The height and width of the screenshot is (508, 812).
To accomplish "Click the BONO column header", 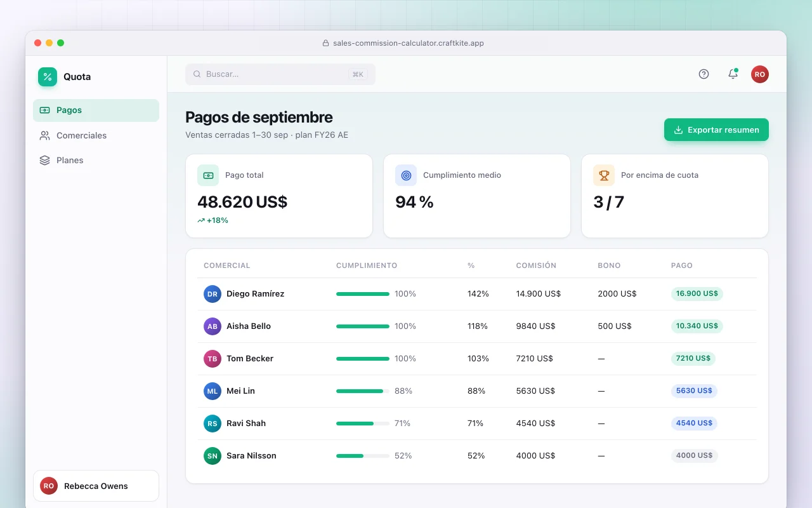I will 609,265.
